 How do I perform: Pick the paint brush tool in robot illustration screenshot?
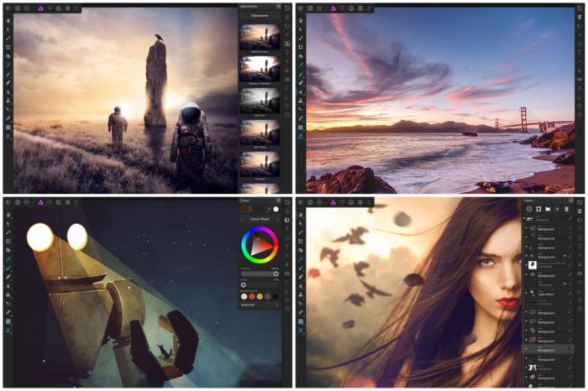(8, 268)
